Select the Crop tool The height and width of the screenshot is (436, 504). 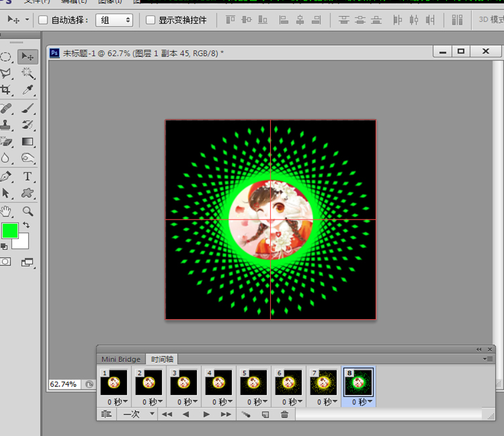pos(6,89)
